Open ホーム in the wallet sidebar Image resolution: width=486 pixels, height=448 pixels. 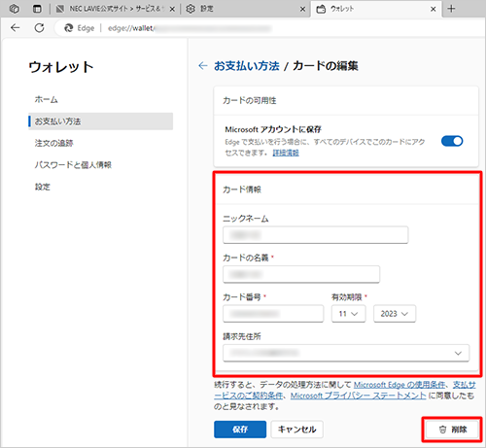[47, 99]
